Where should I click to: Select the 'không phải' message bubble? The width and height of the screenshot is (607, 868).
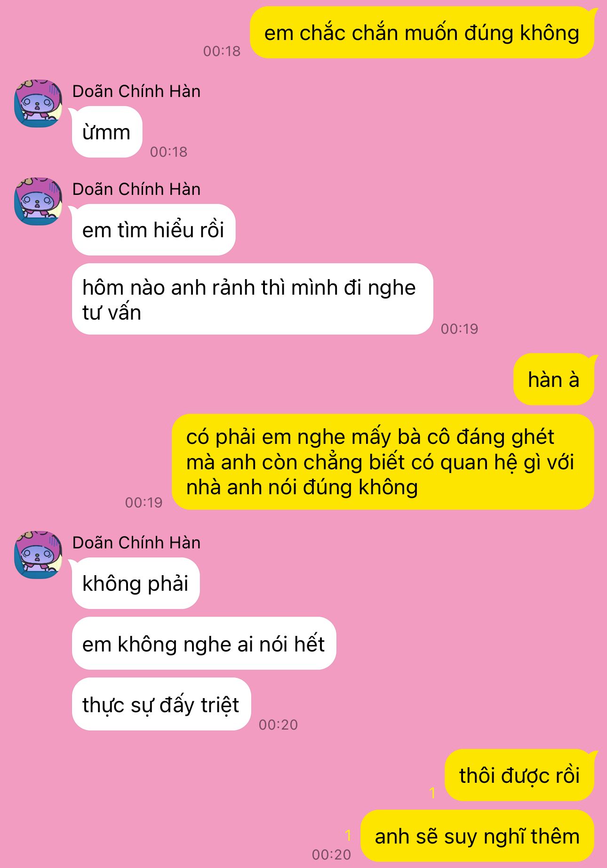136,583
